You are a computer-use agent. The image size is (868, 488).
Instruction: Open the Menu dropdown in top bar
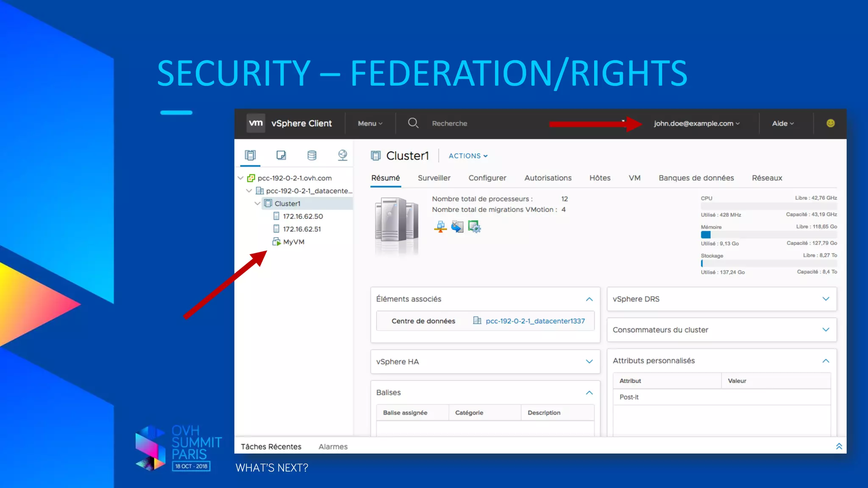(x=370, y=123)
